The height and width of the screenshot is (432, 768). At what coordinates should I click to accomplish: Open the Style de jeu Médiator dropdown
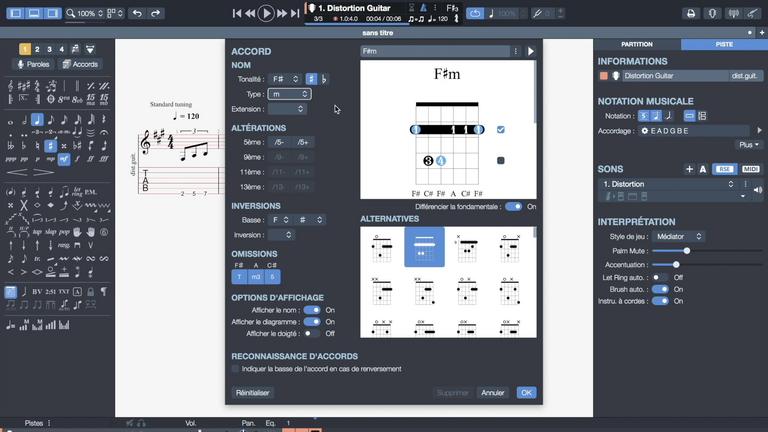(x=679, y=236)
